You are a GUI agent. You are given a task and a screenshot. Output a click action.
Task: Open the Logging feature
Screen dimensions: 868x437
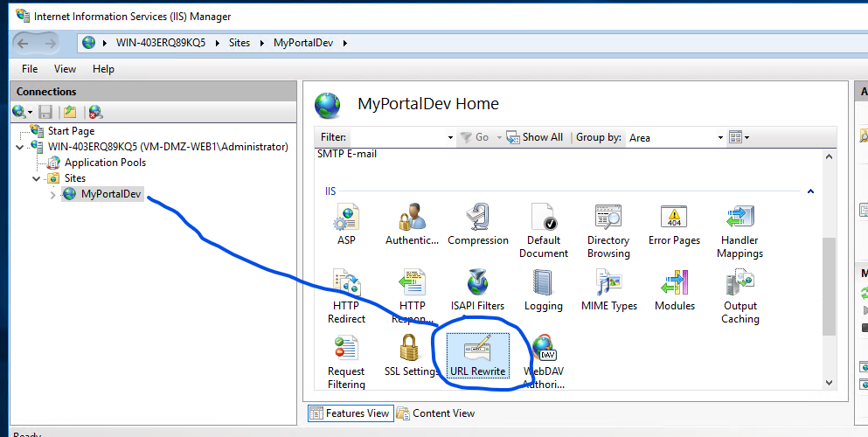(x=544, y=290)
